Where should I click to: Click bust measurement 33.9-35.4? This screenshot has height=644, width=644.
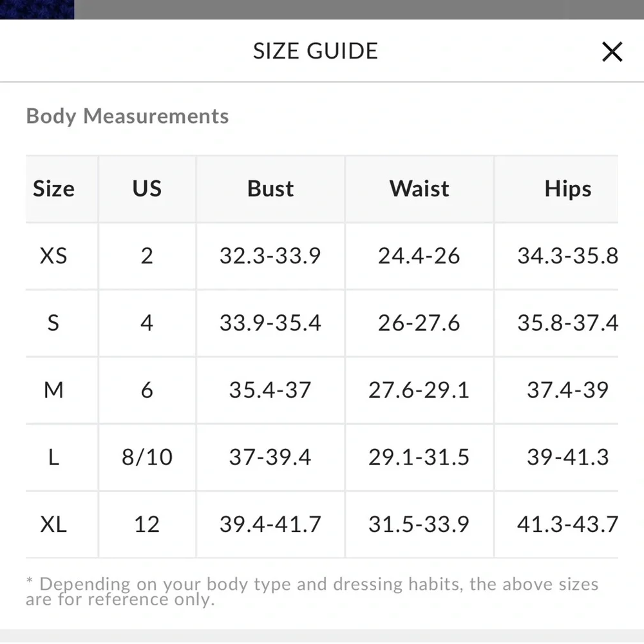[x=270, y=323]
